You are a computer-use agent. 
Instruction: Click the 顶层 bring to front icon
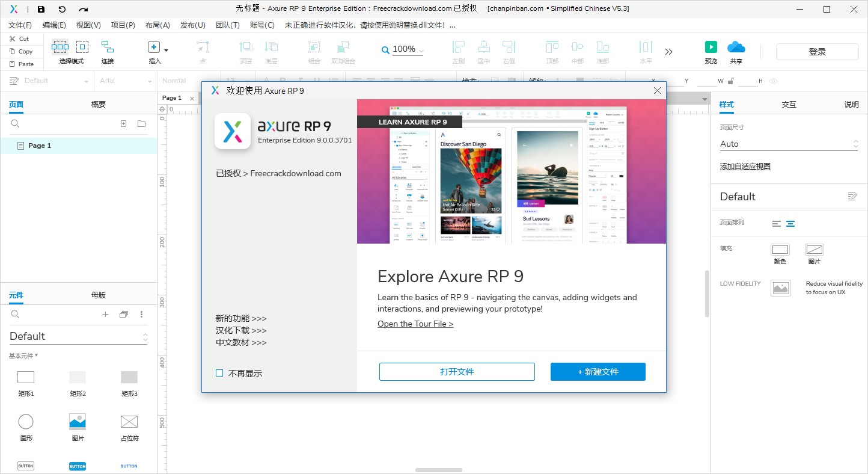click(246, 47)
